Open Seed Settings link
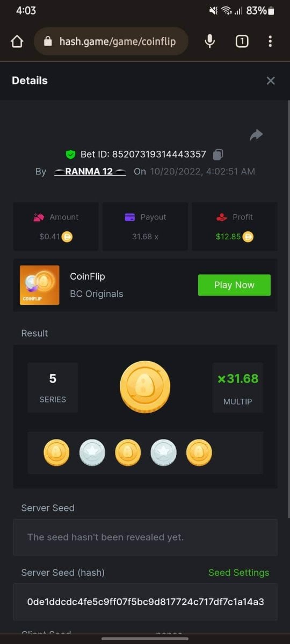 [238, 573]
